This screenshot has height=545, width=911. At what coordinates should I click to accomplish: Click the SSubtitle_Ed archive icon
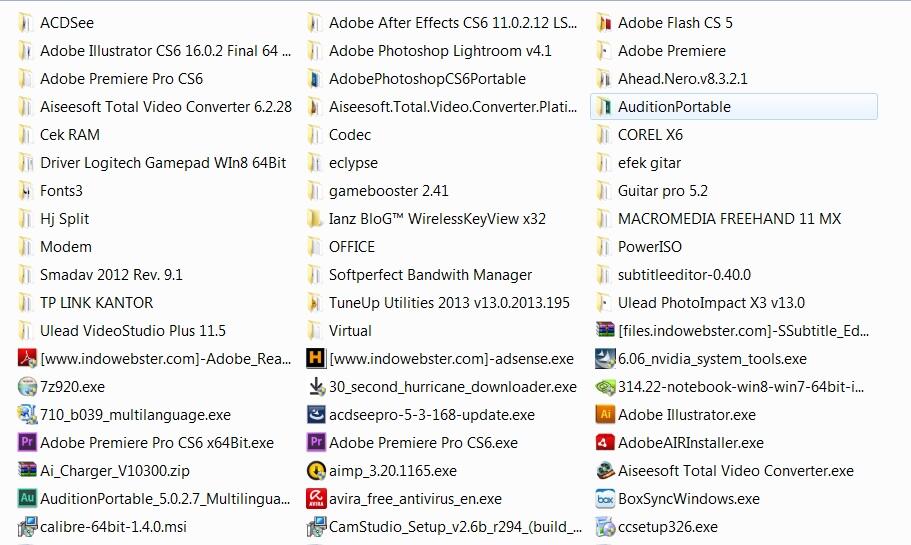click(605, 331)
